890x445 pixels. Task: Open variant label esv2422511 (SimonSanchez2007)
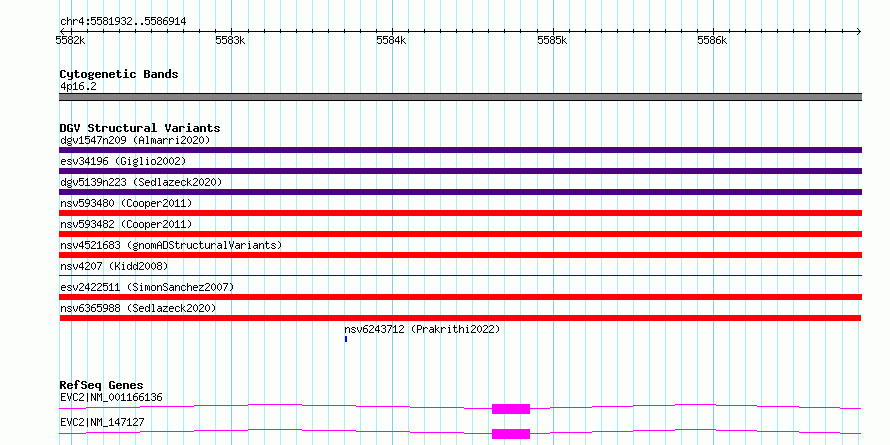(x=147, y=287)
